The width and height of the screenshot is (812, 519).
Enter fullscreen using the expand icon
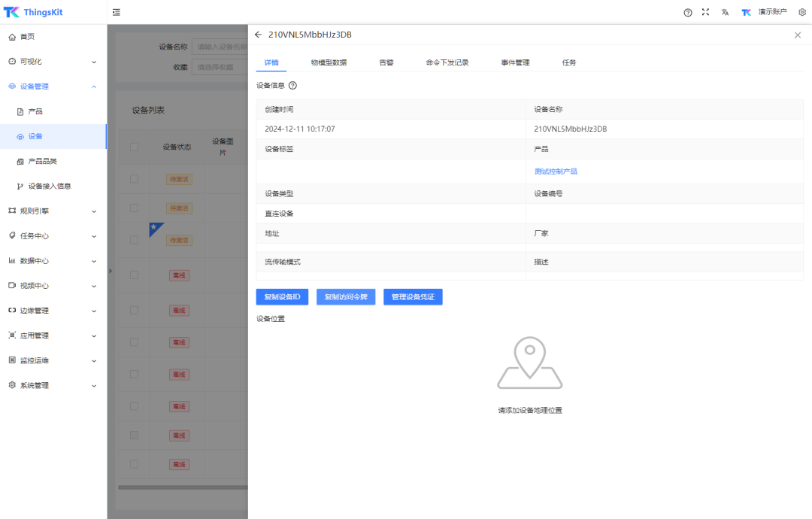click(x=705, y=13)
